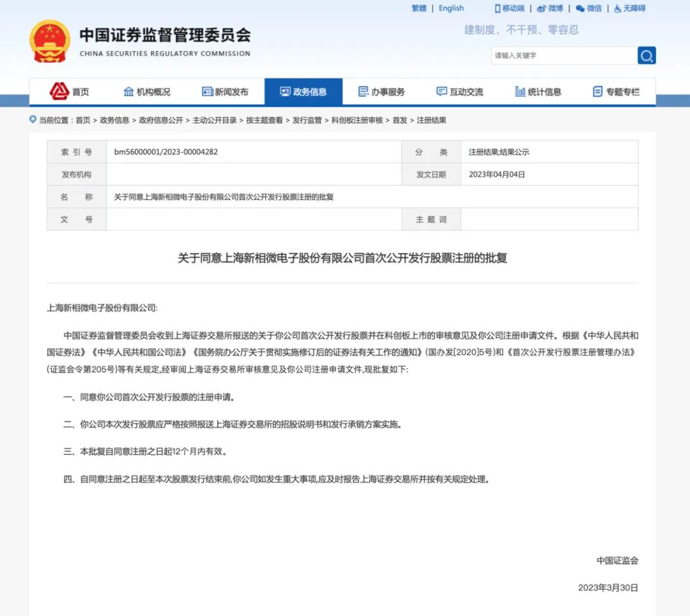Image resolution: width=690 pixels, height=616 pixels.
Task: Click item 一 about approving registration
Action: (x=149, y=397)
